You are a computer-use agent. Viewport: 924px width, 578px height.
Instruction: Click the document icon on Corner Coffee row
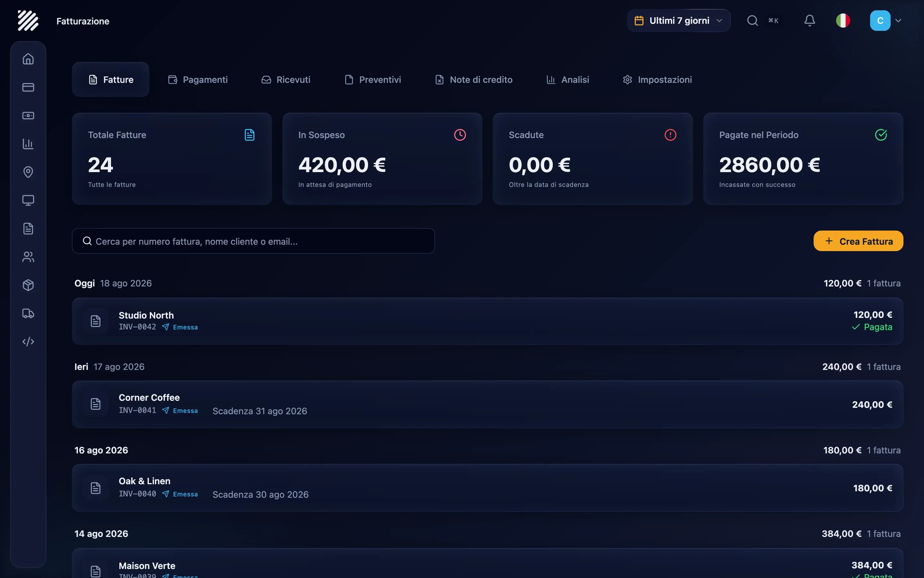(x=96, y=404)
